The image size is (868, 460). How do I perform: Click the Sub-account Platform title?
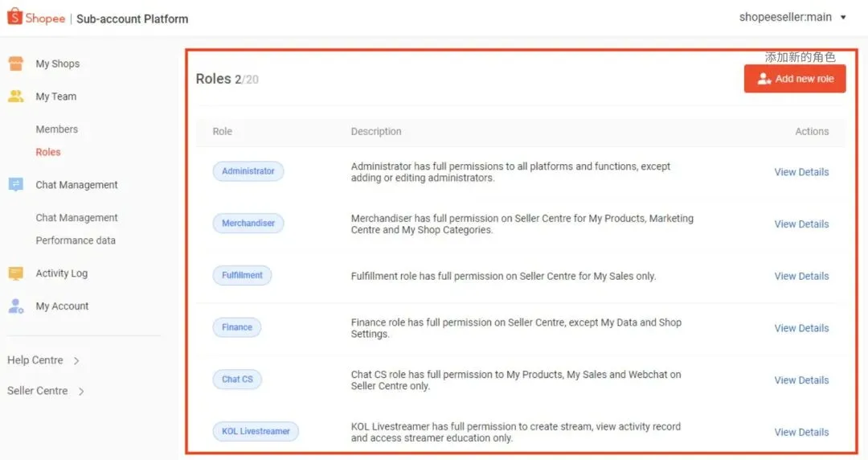[133, 18]
